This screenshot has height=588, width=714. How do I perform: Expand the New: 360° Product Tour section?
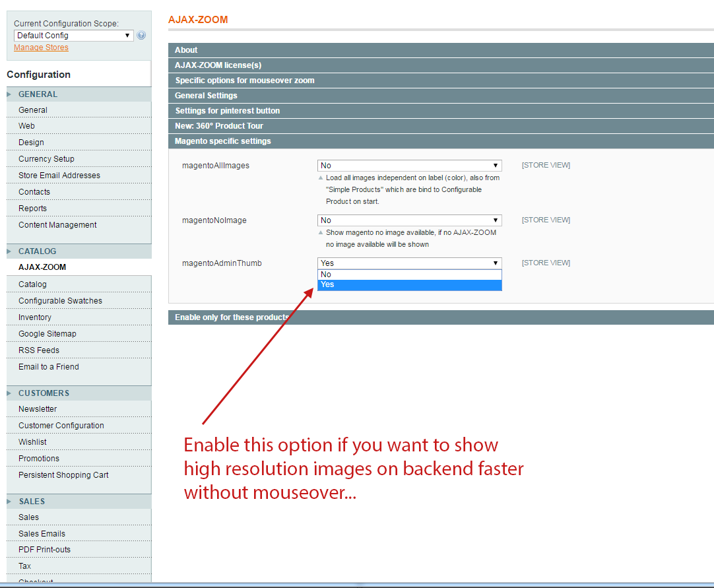click(441, 125)
